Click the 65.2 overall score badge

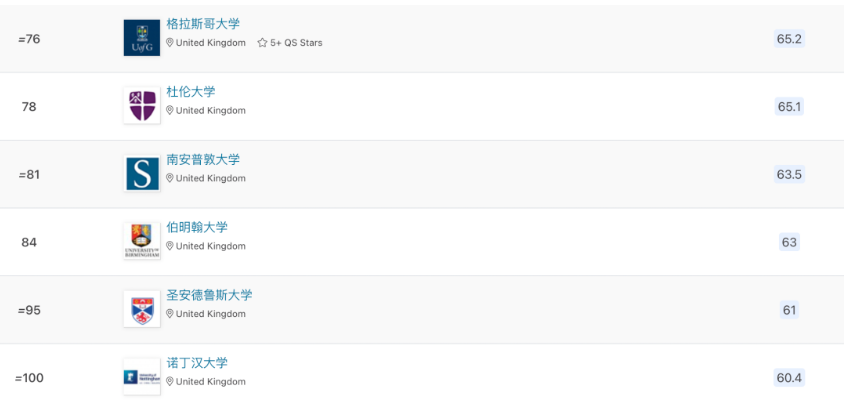click(789, 39)
